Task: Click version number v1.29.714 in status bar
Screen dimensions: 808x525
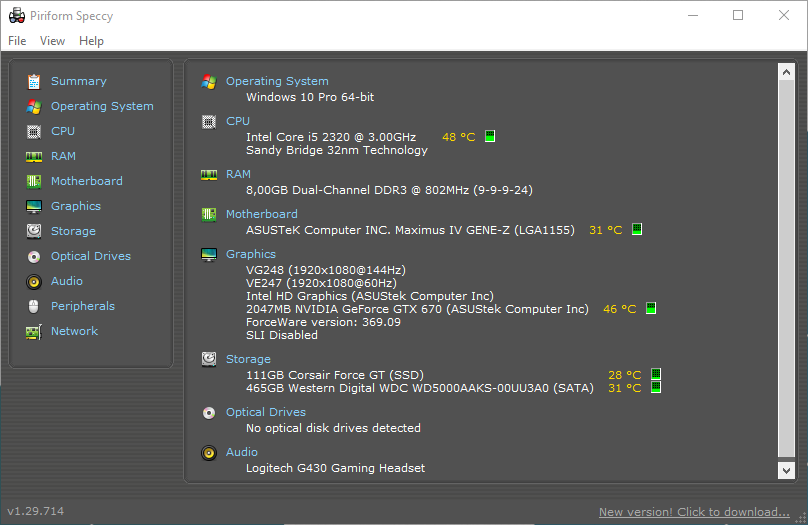Action: coord(36,511)
